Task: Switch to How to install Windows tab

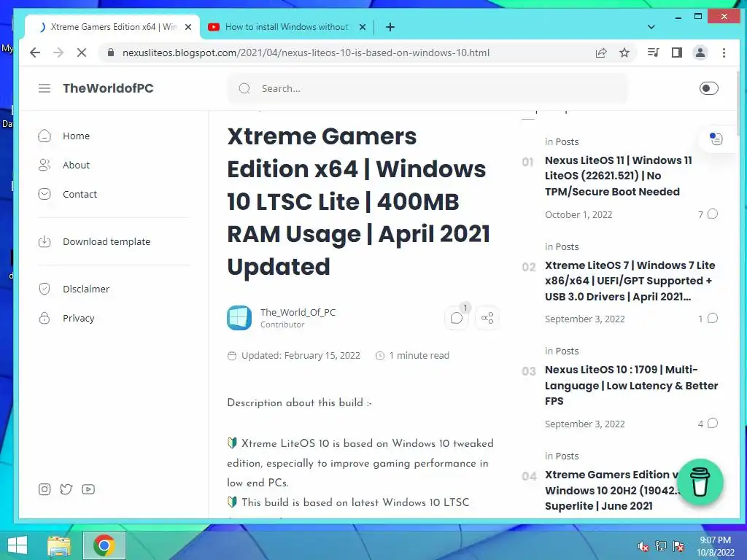Action: pyautogui.click(x=287, y=27)
